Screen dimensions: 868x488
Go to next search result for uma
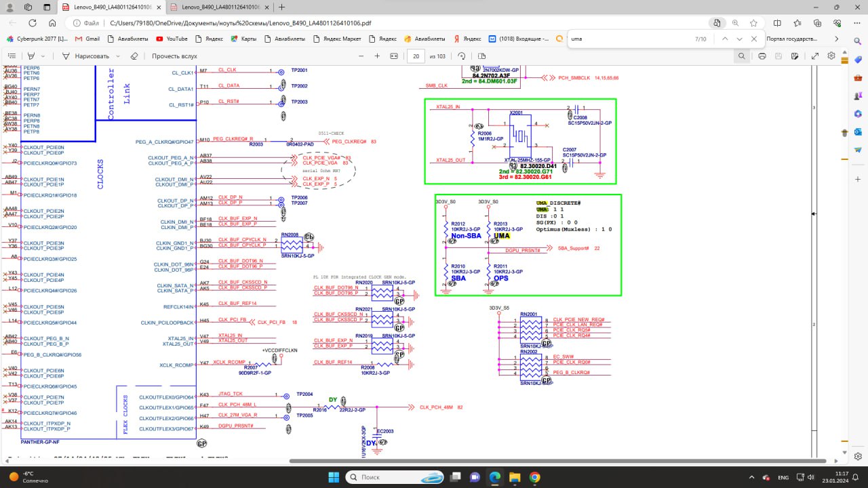click(x=740, y=39)
